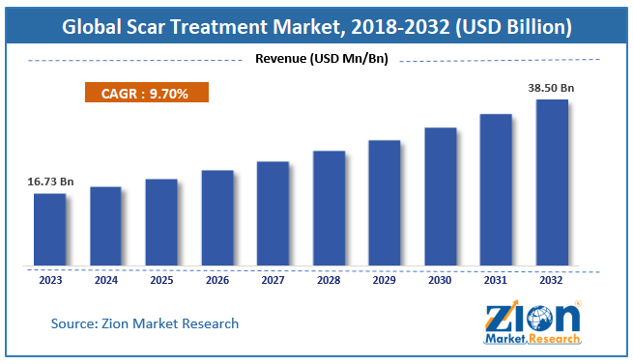This screenshot has height=364, width=633.
Task: Click the '2025' axis label
Action: (x=162, y=280)
